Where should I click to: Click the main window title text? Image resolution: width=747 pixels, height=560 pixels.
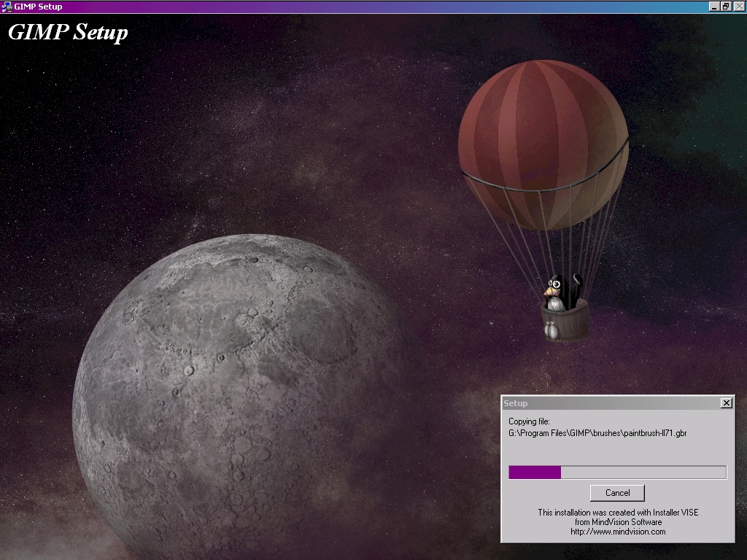click(x=38, y=7)
